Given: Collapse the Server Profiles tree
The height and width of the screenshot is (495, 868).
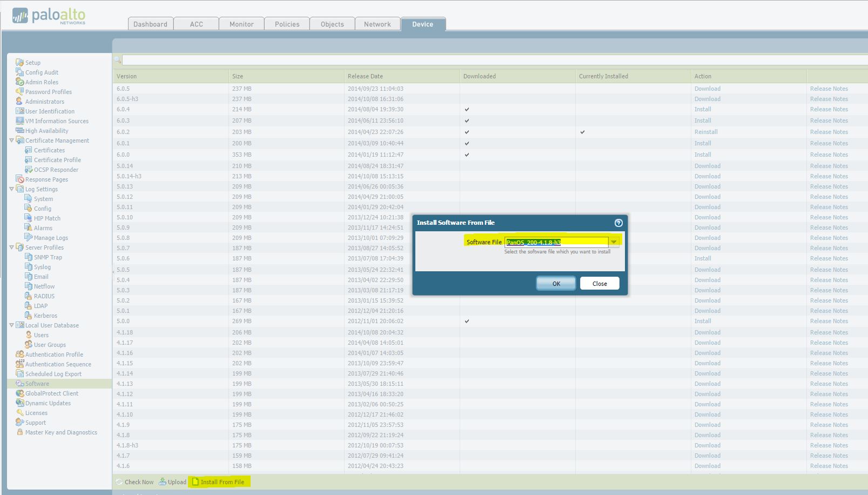Looking at the screenshot, I should pos(11,247).
